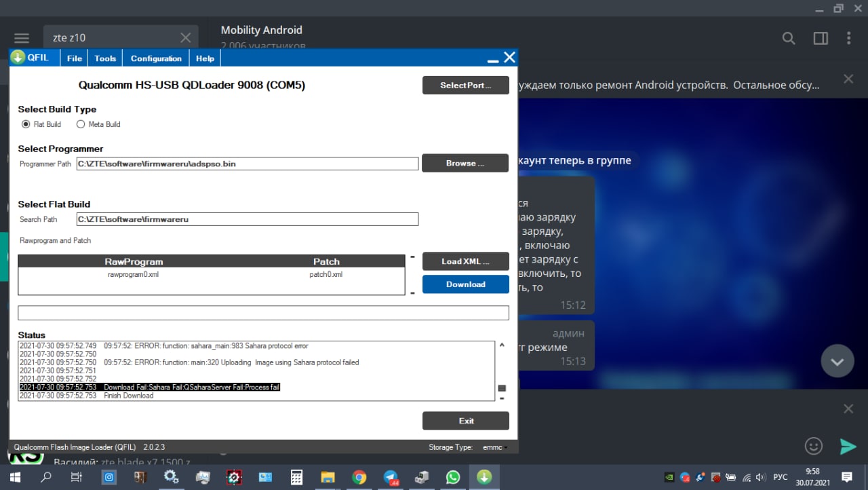Viewport: 868px width, 490px height.
Task: Jump to bottom of Telegram chat
Action: tap(837, 362)
